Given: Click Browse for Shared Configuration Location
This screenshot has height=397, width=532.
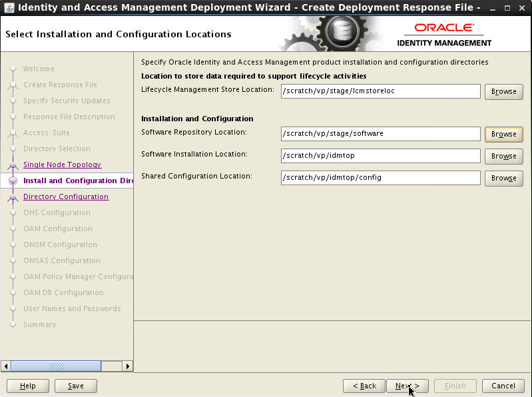Looking at the screenshot, I should pos(503,179).
